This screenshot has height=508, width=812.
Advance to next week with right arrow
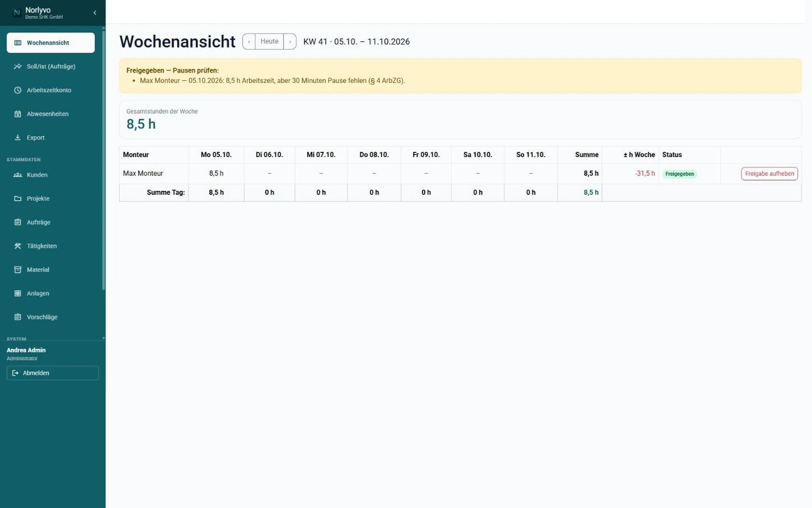(290, 42)
